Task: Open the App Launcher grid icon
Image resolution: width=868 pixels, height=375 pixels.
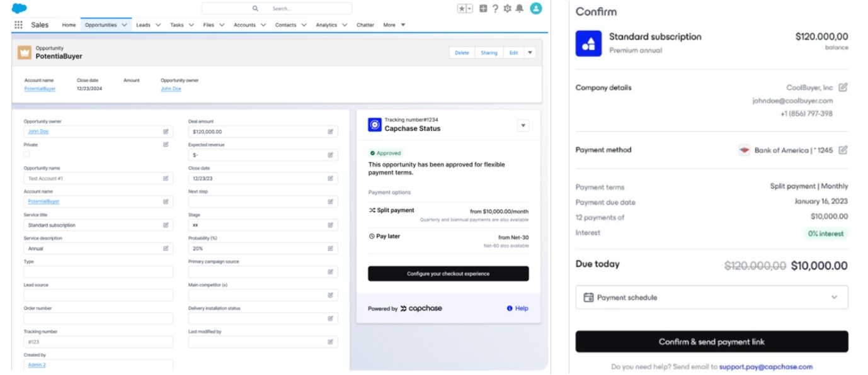Action: [x=19, y=25]
